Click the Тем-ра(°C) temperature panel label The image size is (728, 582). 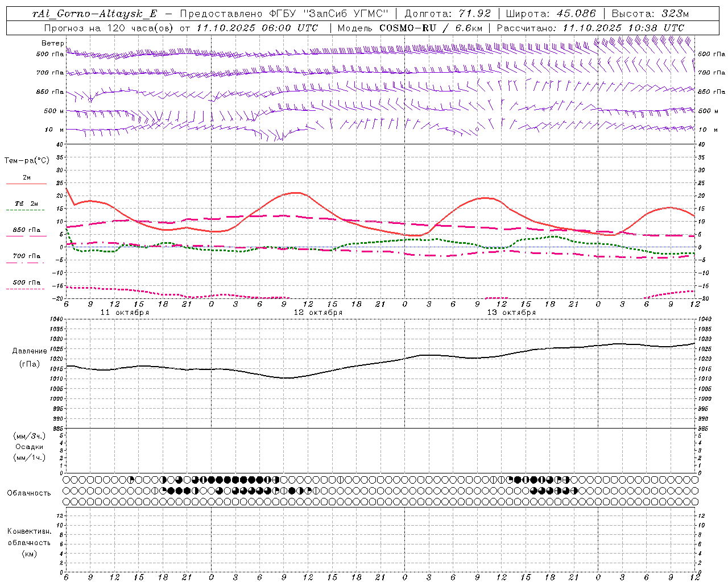27,161
